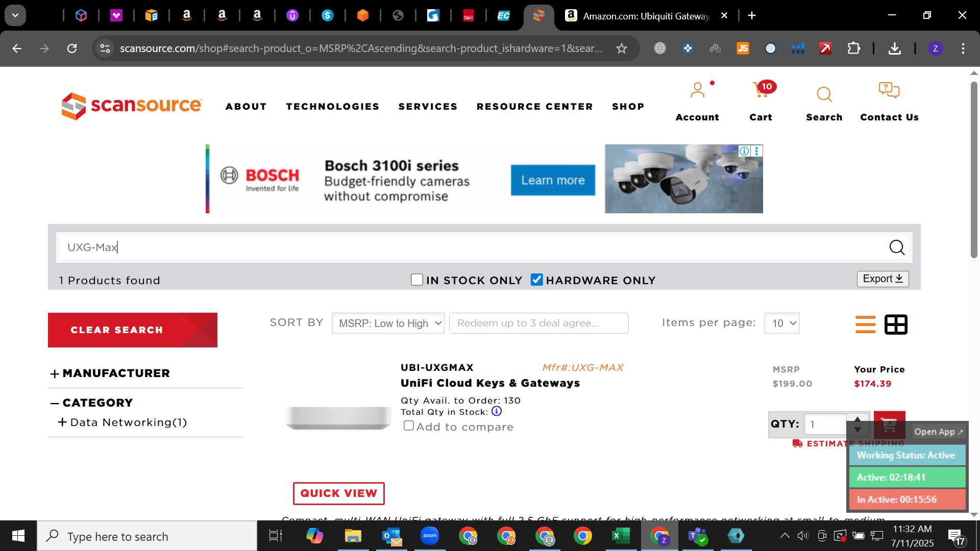The image size is (980, 551).
Task: Submit search with the search-box magnifier icon
Action: [x=897, y=247]
